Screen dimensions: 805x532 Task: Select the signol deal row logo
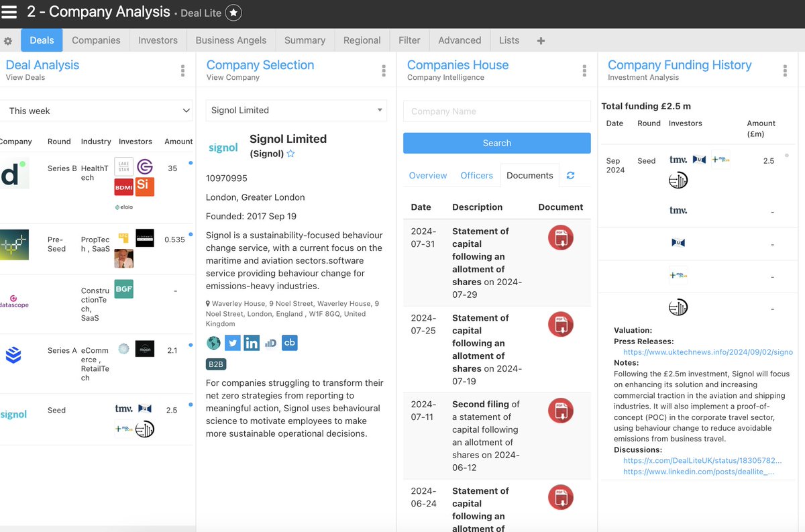tap(13, 415)
